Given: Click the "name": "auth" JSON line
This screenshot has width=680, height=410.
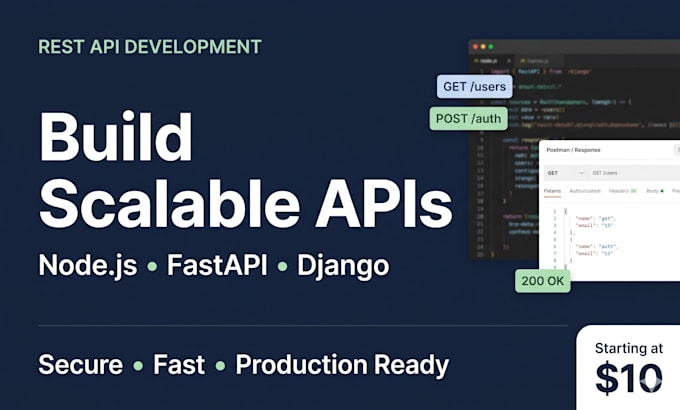Looking at the screenshot, I should (597, 246).
